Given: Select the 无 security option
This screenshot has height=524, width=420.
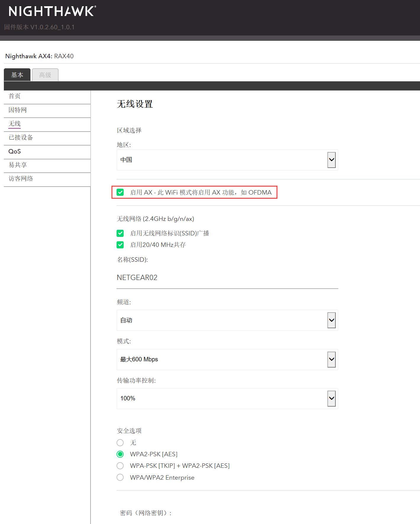Looking at the screenshot, I should click(120, 443).
